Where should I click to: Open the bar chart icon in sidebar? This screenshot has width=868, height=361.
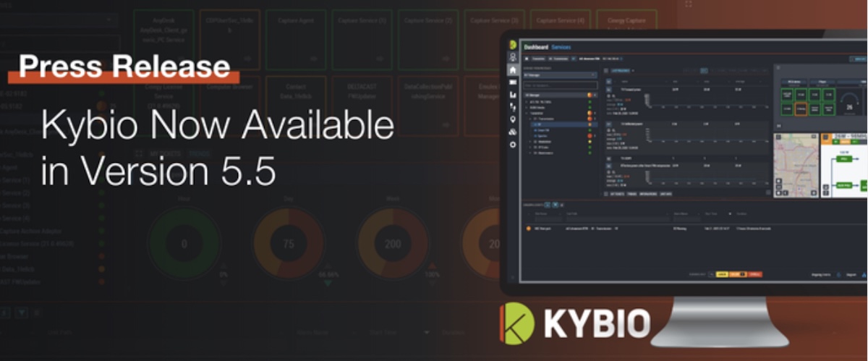pyautogui.click(x=513, y=95)
